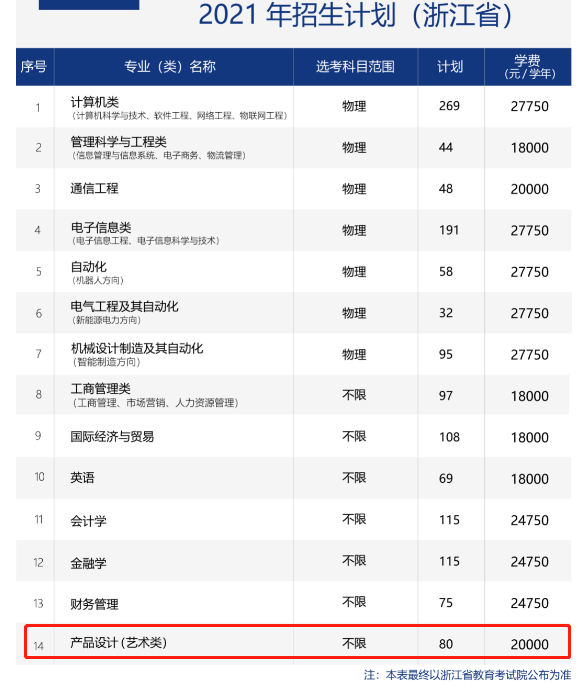Select the 国际经济与贸易 major name
The image size is (586, 687).
click(112, 436)
